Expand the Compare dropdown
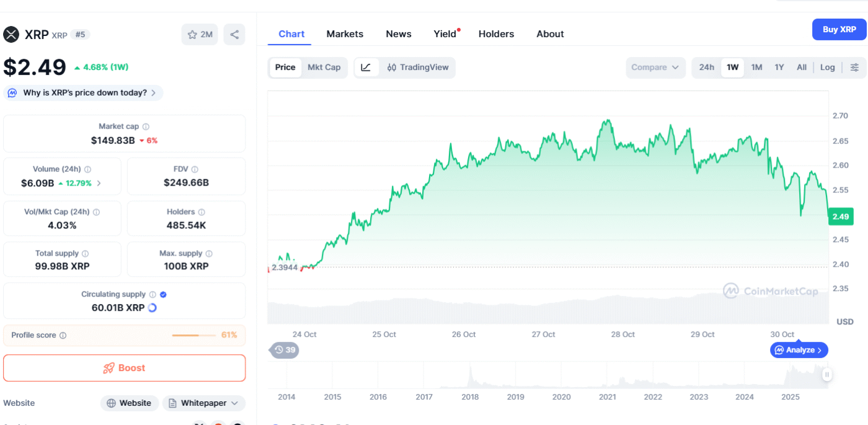Image resolution: width=868 pixels, height=425 pixels. (655, 68)
